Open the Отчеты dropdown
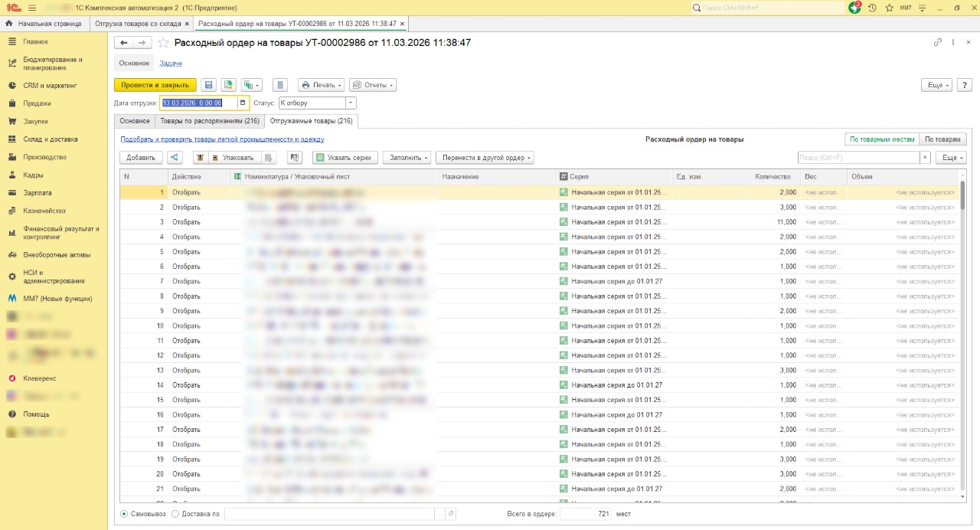This screenshot has width=980, height=530. 373,85
